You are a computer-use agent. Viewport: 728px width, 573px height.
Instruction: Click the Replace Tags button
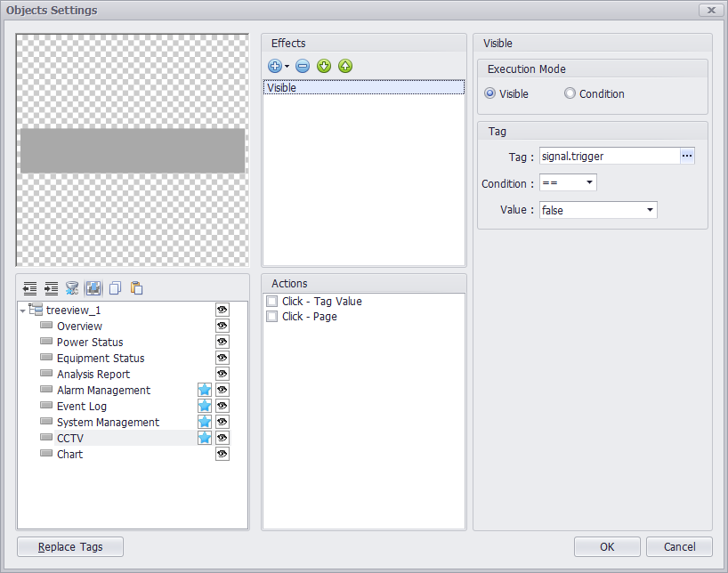pyautogui.click(x=70, y=546)
